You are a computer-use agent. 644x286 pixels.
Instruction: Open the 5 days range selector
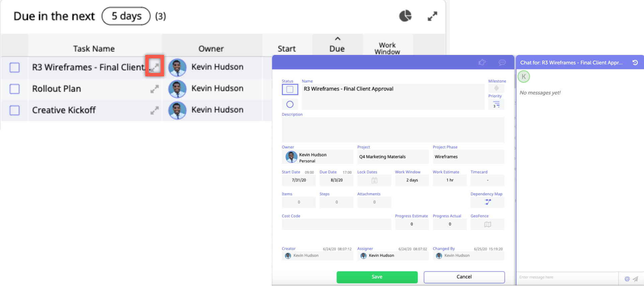coord(126,16)
